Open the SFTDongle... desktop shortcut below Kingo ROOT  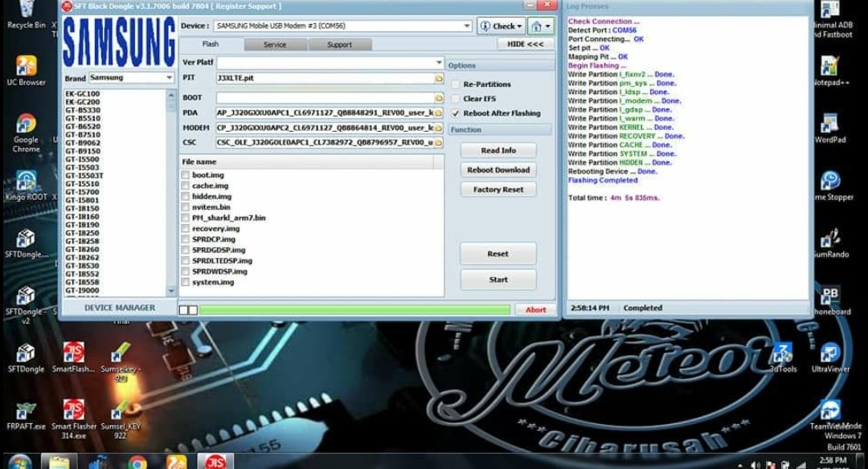26,243
